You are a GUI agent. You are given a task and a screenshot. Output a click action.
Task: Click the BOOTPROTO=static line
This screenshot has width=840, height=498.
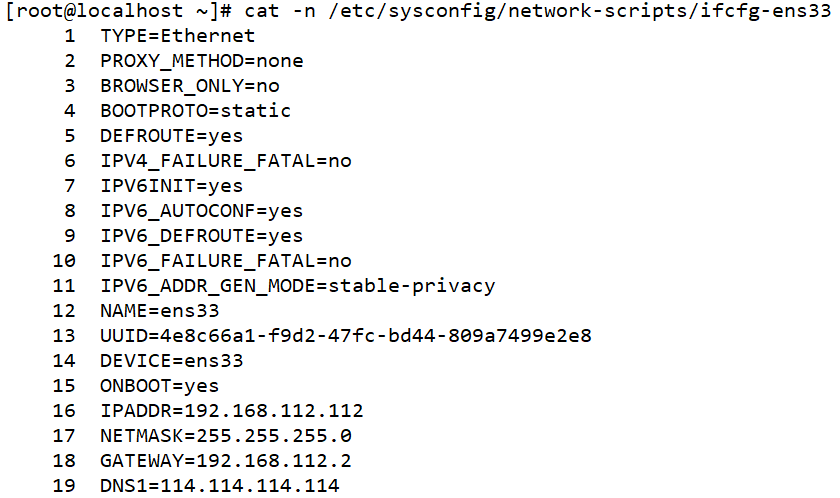point(196,111)
